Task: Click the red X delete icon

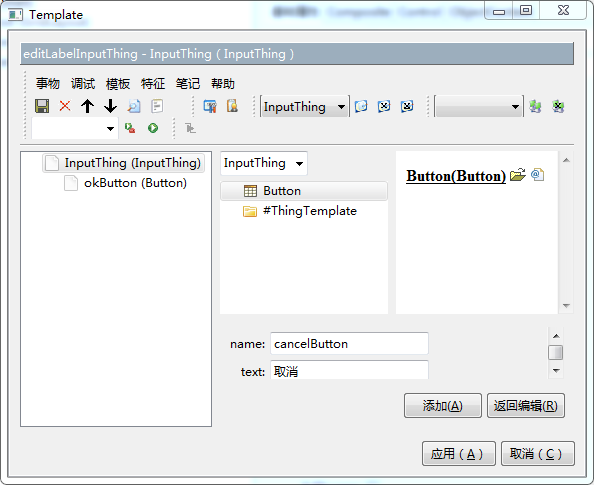Action: (x=65, y=106)
